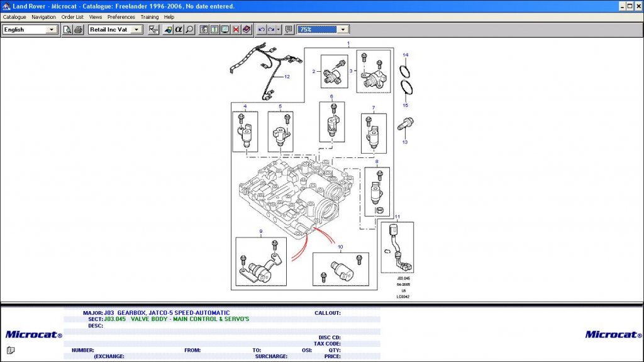Image resolution: width=644 pixels, height=362 pixels.
Task: Click the book icon in toolbar
Action: click(246, 30)
